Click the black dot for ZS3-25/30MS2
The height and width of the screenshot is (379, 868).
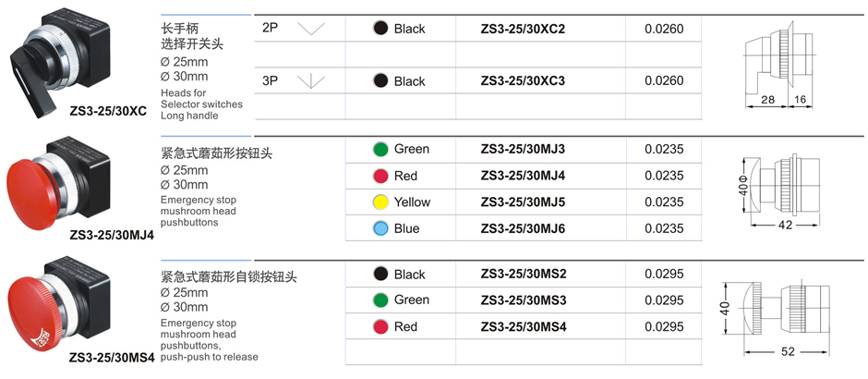coord(380,275)
